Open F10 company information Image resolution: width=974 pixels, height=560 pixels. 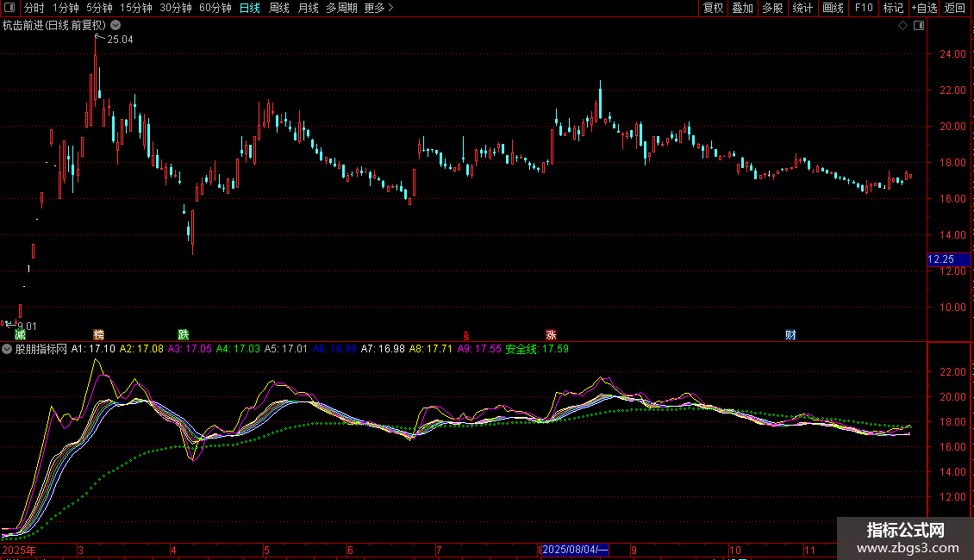click(x=863, y=8)
